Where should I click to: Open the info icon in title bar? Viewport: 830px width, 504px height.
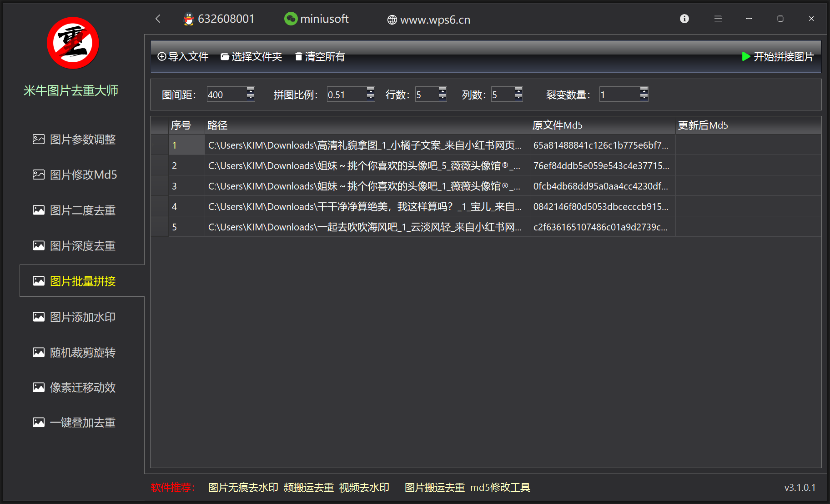coord(684,19)
